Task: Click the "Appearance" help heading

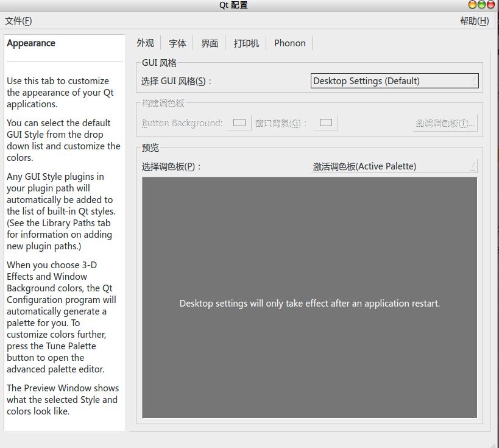Action: tap(31, 43)
